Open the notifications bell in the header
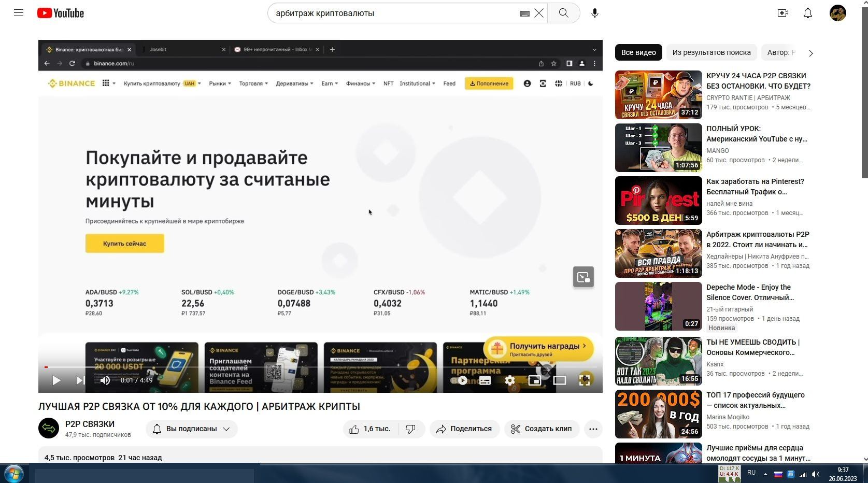 808,13
